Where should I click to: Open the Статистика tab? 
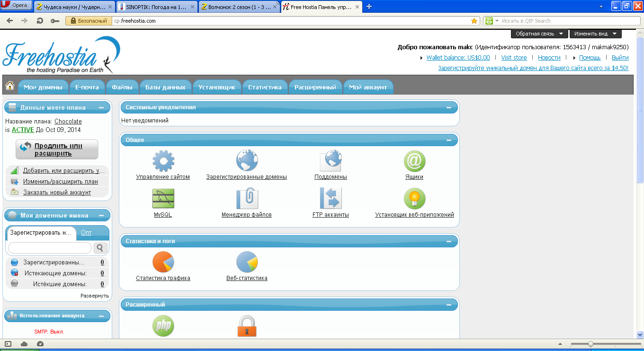tap(265, 87)
